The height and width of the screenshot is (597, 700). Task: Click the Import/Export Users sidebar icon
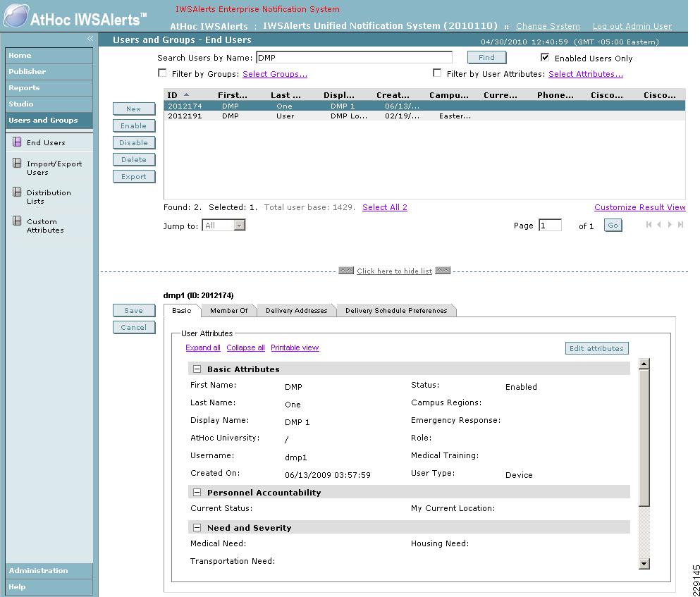(x=17, y=163)
